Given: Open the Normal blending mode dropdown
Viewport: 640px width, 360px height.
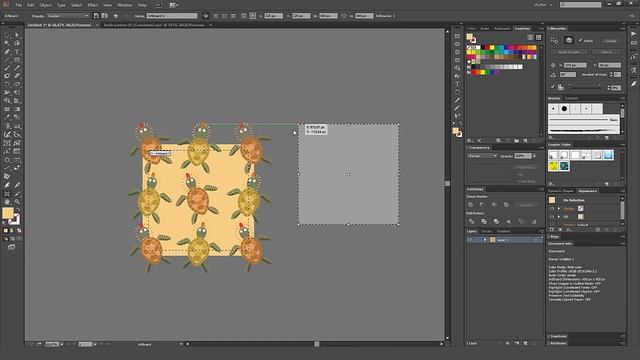Looking at the screenshot, I should (482, 156).
